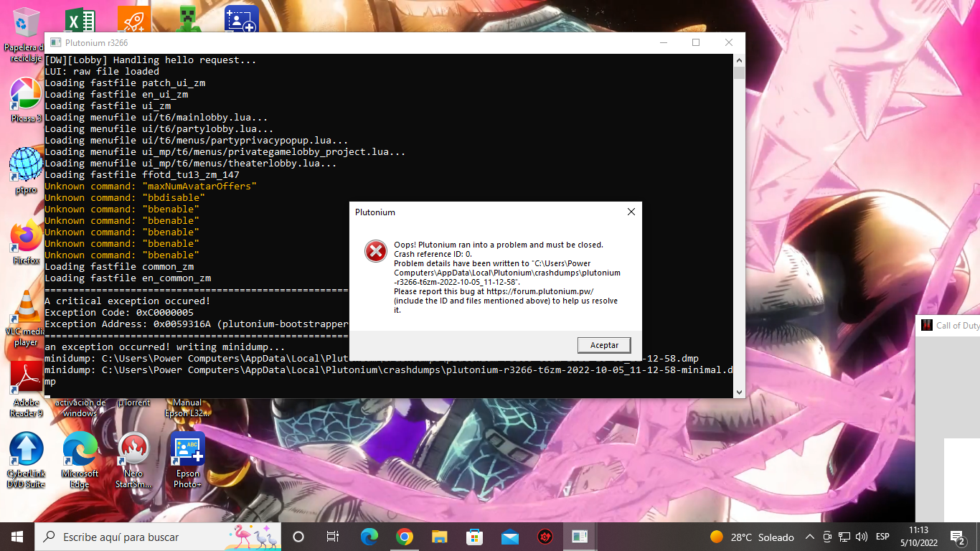Select the Nero StartSmart desktop shortcut
This screenshot has width=980, height=551.
(x=133, y=460)
